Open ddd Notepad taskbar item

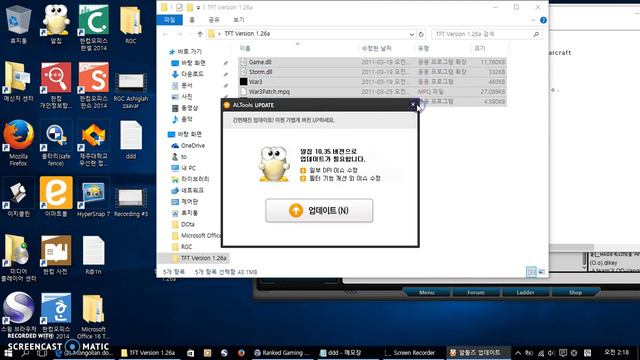(347, 353)
